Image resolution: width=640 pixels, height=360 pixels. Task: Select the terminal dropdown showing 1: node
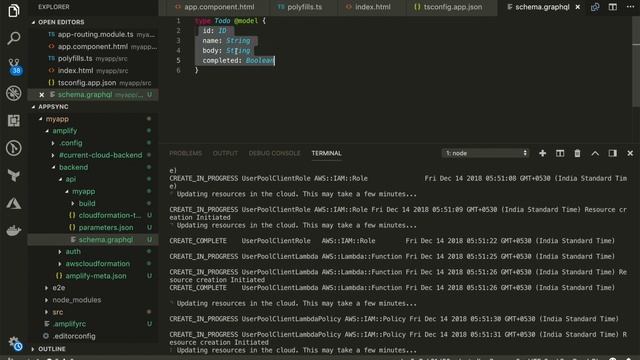[485, 153]
